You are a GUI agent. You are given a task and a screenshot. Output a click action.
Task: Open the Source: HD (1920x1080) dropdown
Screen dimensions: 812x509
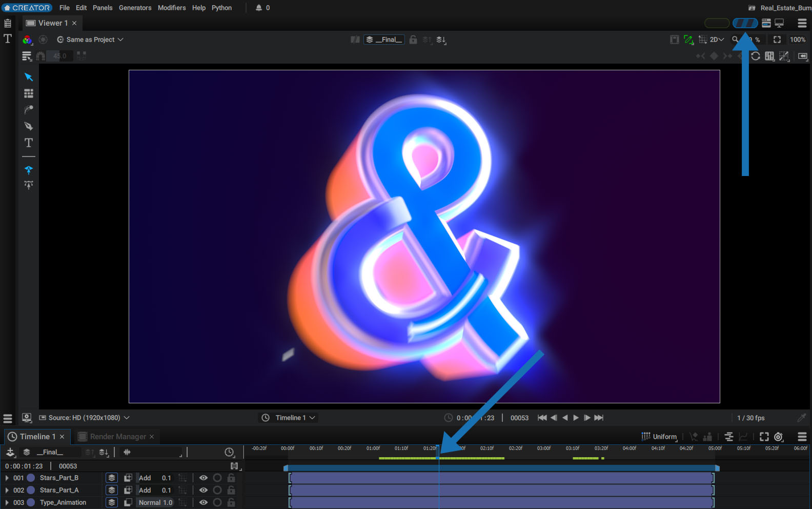click(85, 418)
